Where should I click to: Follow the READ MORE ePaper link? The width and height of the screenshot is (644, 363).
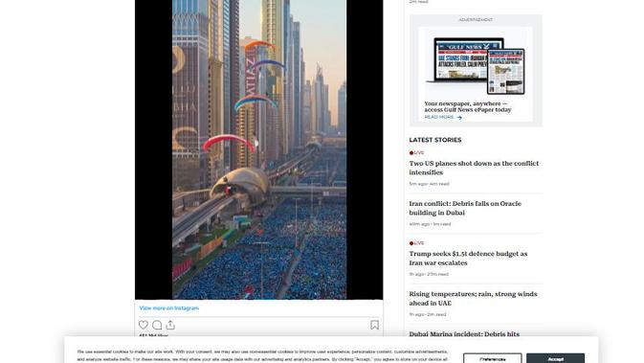439,117
